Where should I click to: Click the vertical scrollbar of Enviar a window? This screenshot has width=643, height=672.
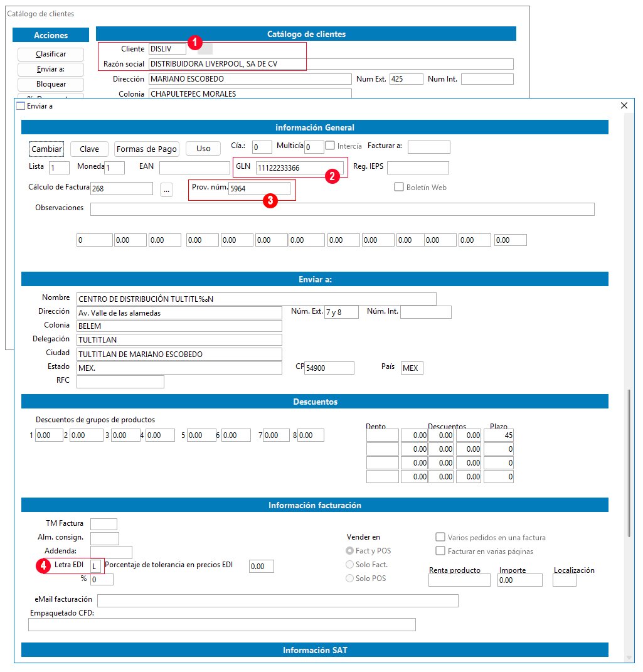[x=629, y=463]
